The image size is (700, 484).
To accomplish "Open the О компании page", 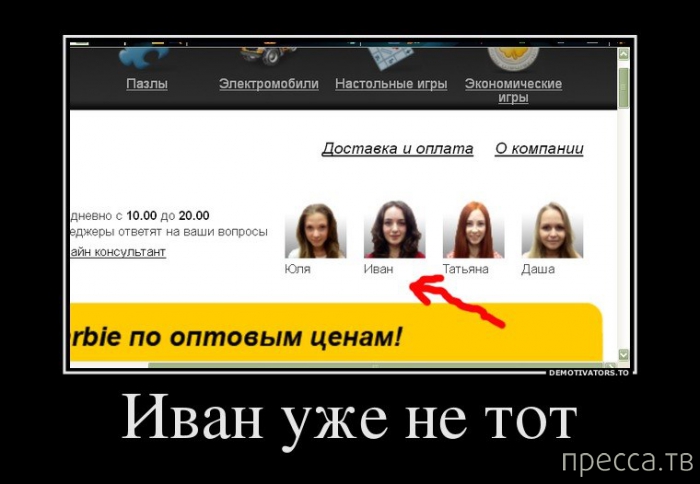I will [539, 149].
